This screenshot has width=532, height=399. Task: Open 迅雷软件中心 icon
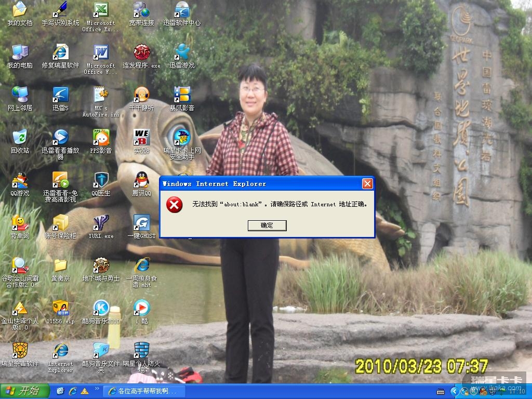pyautogui.click(x=182, y=14)
